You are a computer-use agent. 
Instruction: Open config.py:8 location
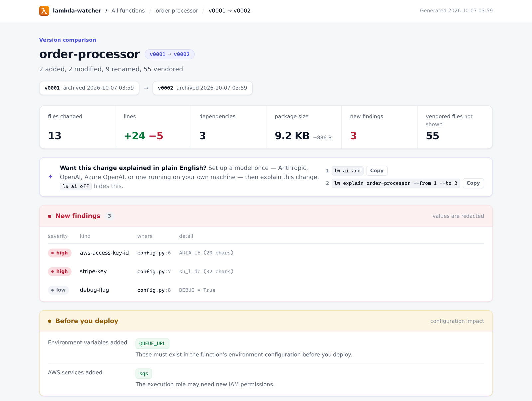[154, 290]
